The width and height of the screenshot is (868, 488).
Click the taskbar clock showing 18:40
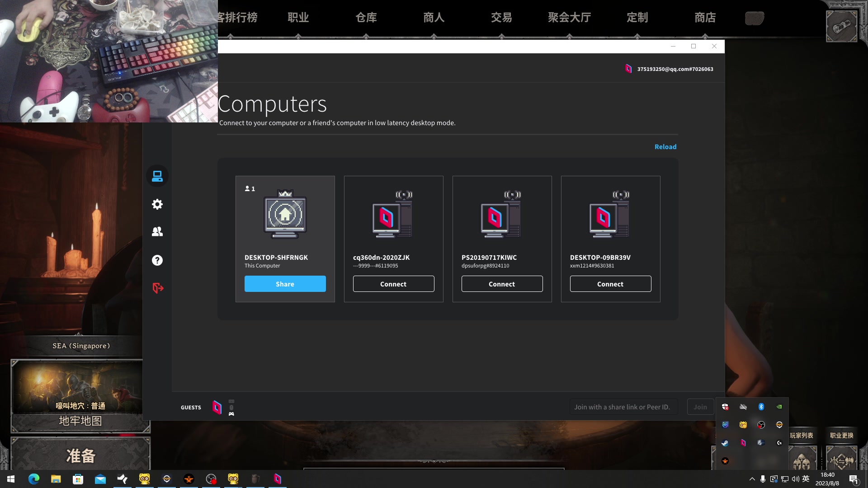827,479
